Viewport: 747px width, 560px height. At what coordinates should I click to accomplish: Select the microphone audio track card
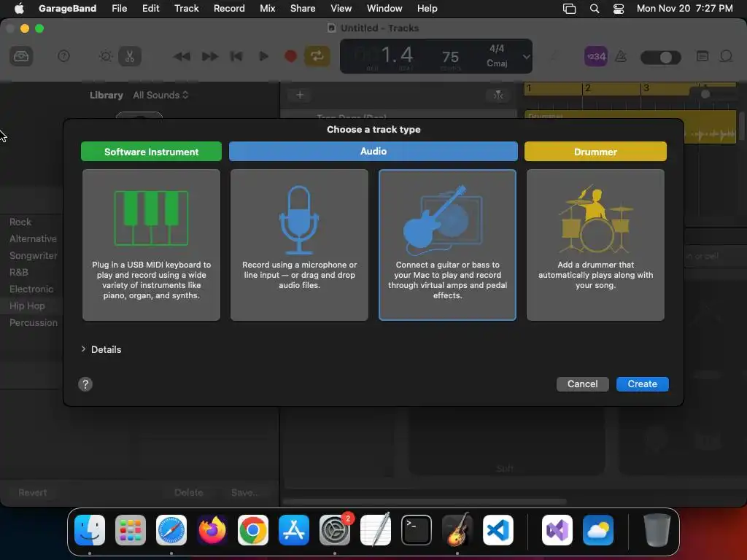[x=299, y=245]
